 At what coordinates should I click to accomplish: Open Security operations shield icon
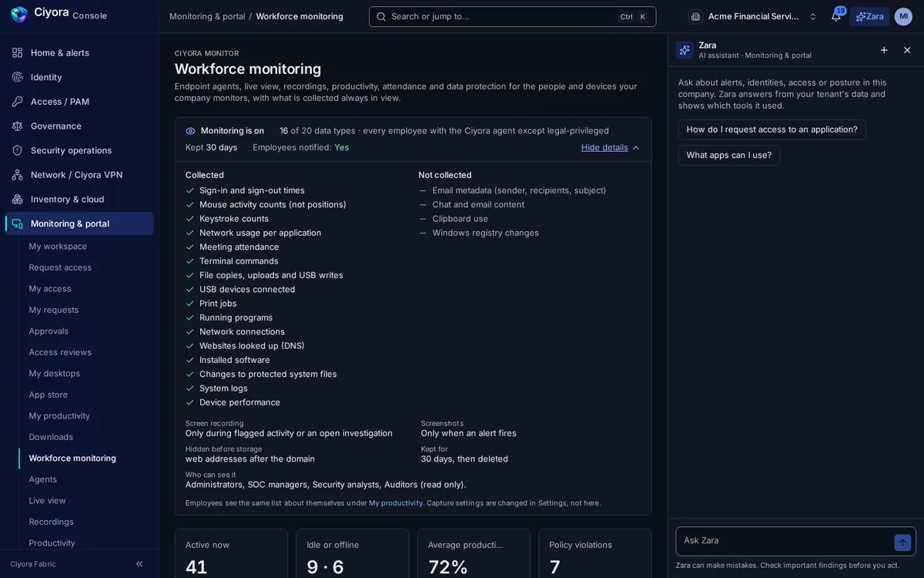point(17,150)
